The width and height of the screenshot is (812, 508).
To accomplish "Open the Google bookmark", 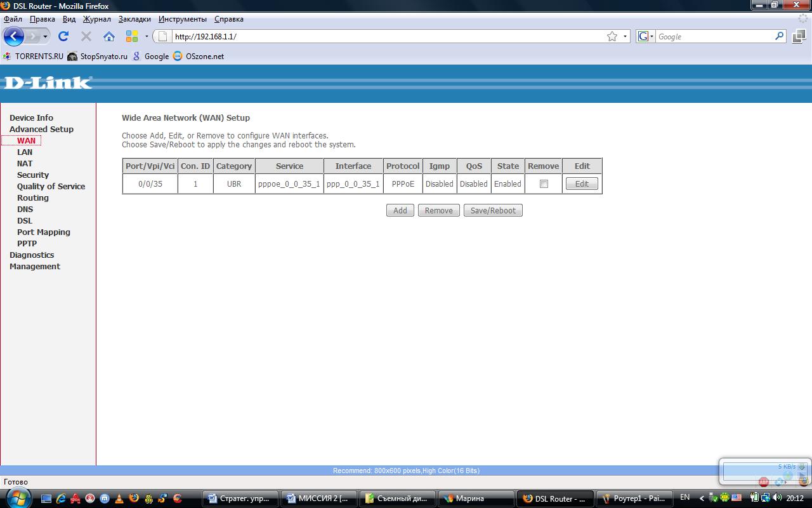I will (150, 56).
